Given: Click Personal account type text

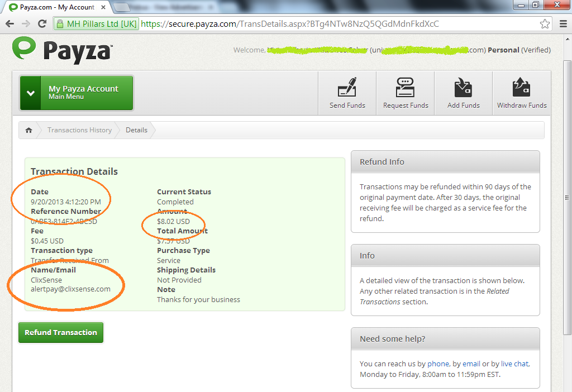Looking at the screenshot, I should 503,50.
